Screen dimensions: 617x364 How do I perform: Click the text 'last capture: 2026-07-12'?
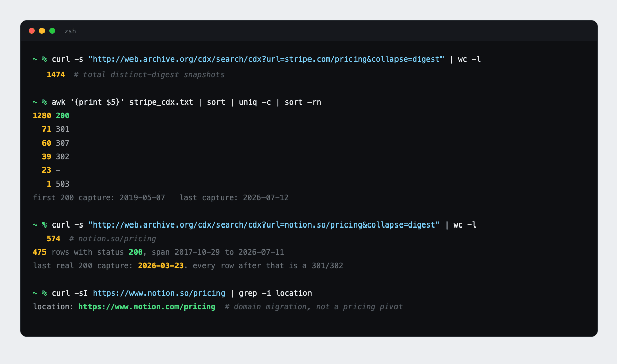point(234,198)
